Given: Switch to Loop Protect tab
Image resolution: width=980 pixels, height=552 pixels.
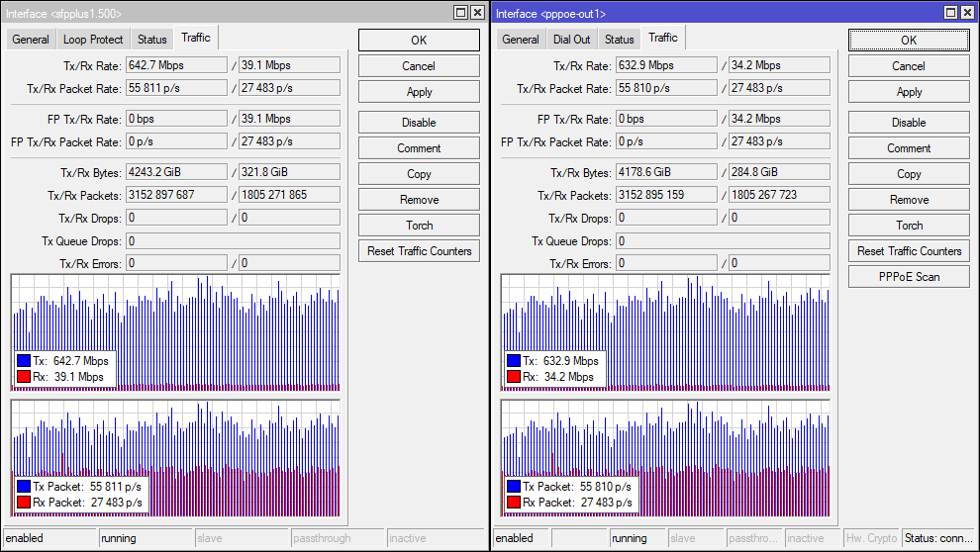Looking at the screenshot, I should pos(93,40).
